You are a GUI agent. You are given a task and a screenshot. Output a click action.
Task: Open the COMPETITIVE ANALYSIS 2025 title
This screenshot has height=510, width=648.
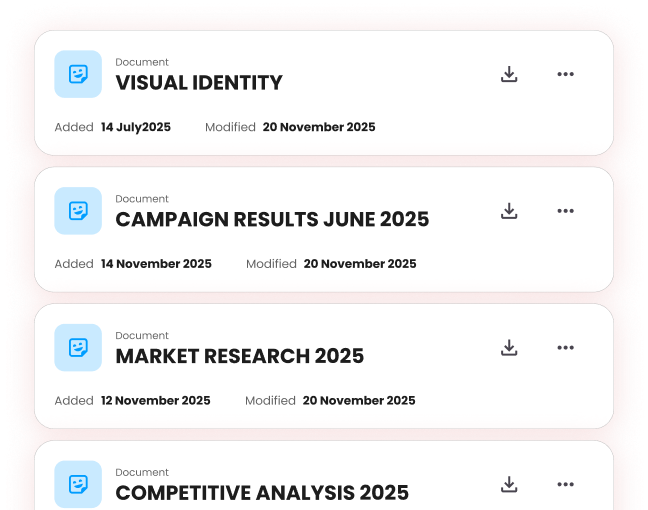coord(262,493)
